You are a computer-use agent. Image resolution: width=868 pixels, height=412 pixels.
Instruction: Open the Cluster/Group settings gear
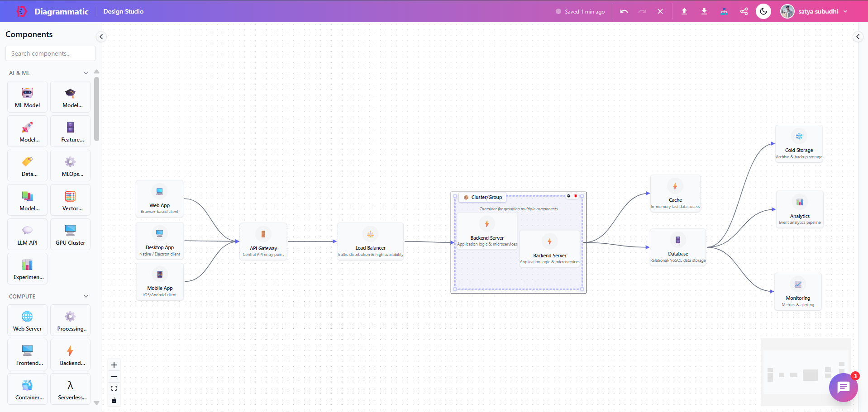pyautogui.click(x=568, y=196)
